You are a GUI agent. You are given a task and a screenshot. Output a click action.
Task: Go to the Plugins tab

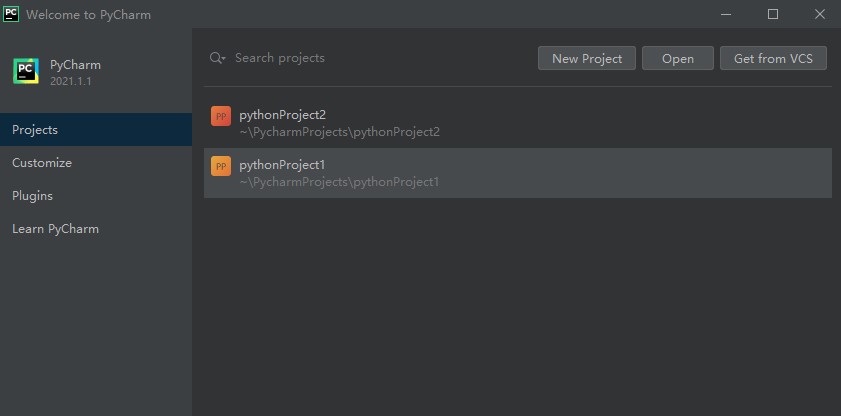pos(32,196)
